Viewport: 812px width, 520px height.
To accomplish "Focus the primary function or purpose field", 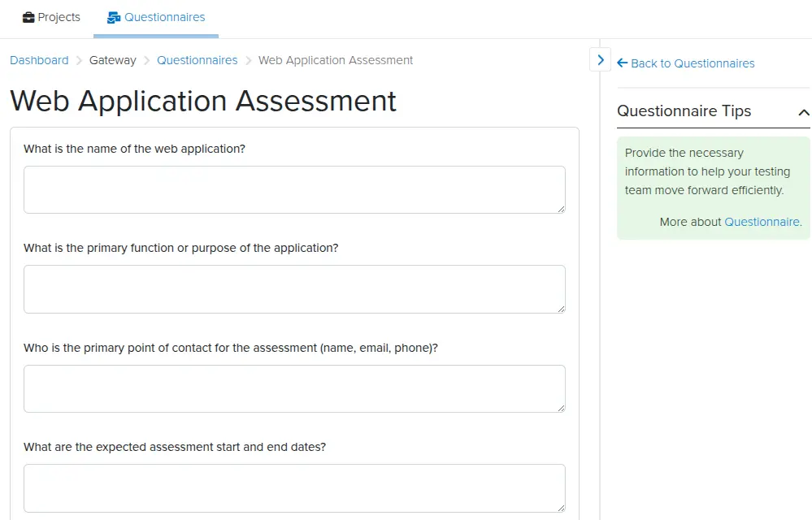I will pos(295,289).
